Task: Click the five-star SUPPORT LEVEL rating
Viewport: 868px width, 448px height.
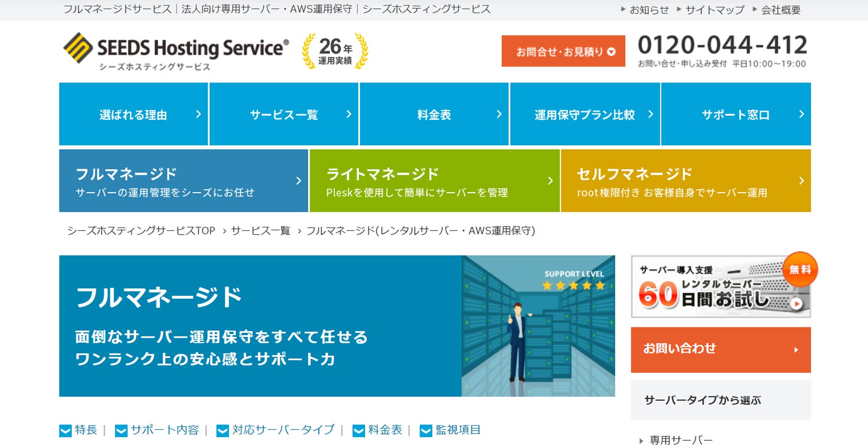Action: pos(573,285)
